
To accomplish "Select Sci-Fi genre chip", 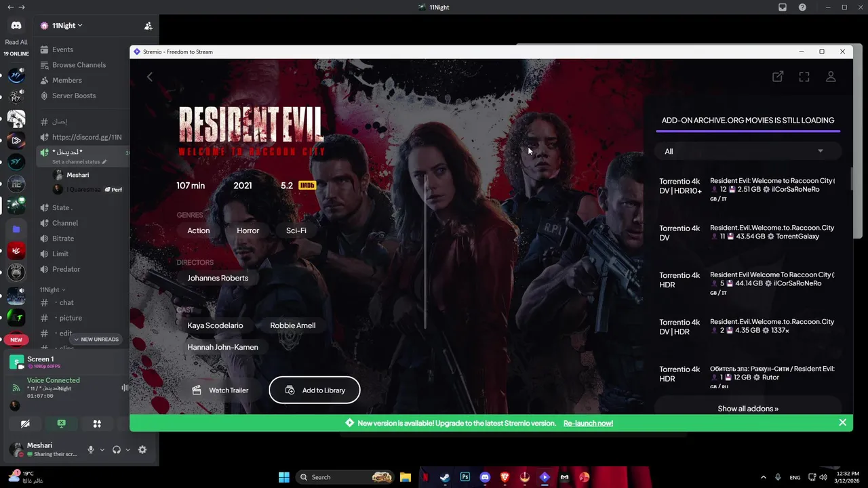I will 296,230.
